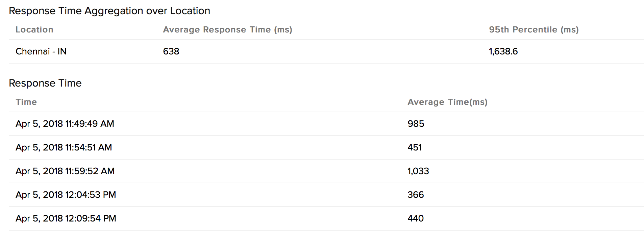Click the 985 average time value

(x=416, y=124)
